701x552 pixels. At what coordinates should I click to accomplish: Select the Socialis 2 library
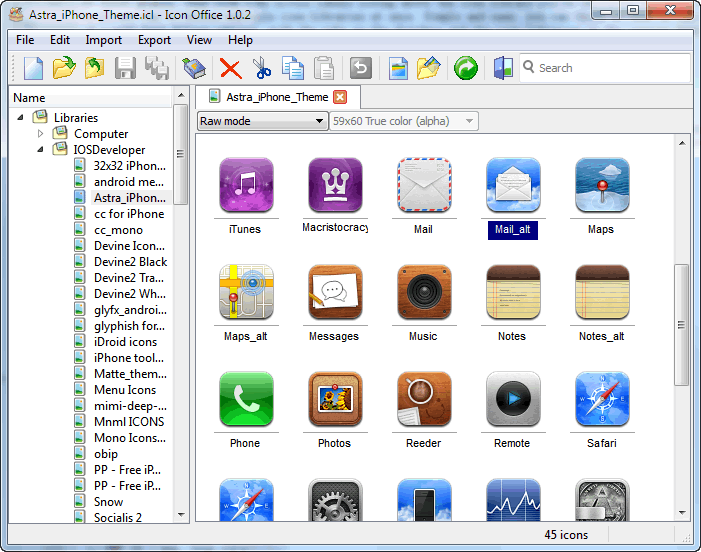(118, 518)
